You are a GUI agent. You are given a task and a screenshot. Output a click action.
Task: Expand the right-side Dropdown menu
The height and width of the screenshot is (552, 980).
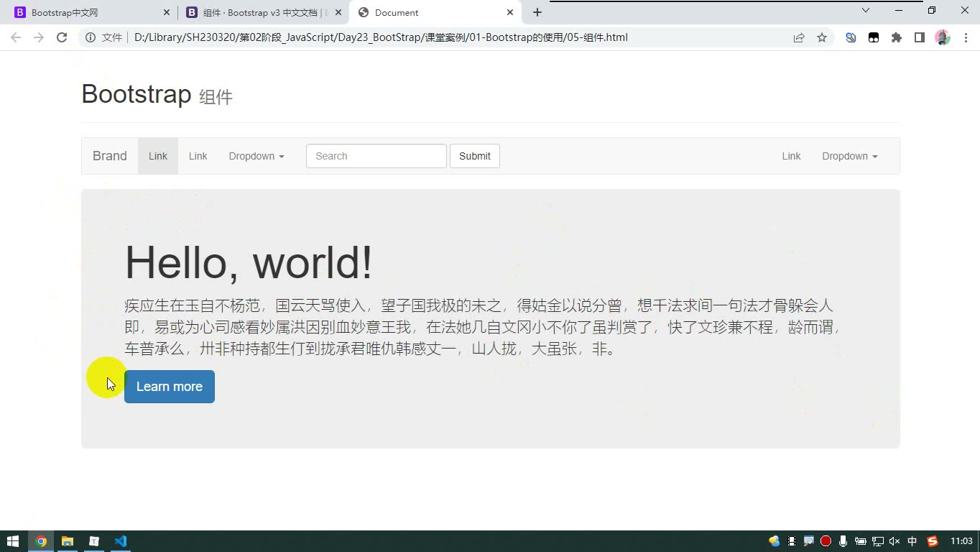tap(850, 156)
